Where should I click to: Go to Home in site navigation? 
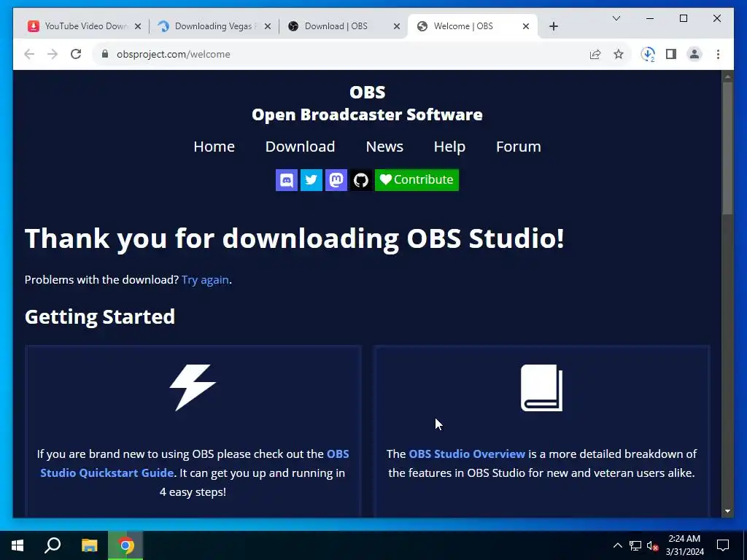coord(214,146)
